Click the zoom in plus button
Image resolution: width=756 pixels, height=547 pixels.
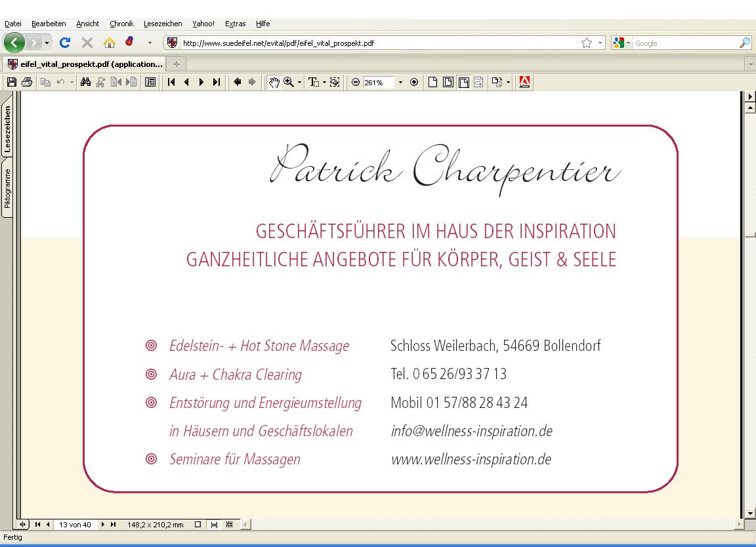pos(414,82)
